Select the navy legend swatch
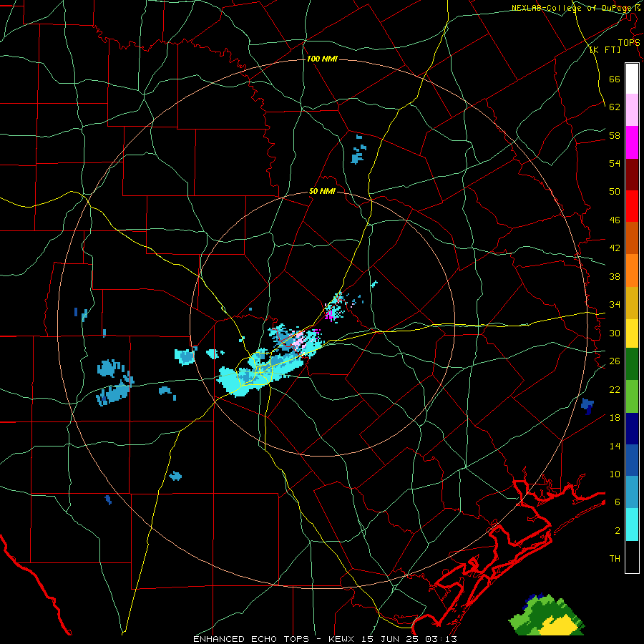The width and height of the screenshot is (644, 644). (632, 429)
